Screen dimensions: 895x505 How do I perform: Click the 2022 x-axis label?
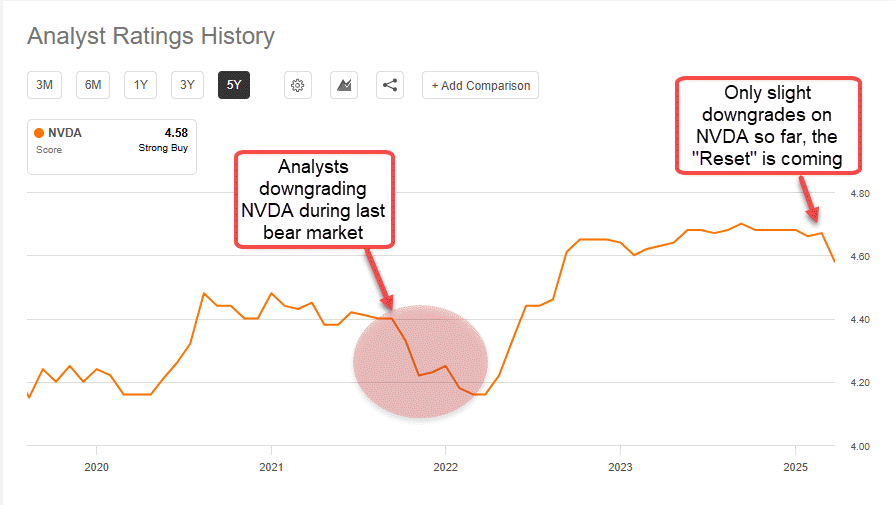click(x=445, y=467)
